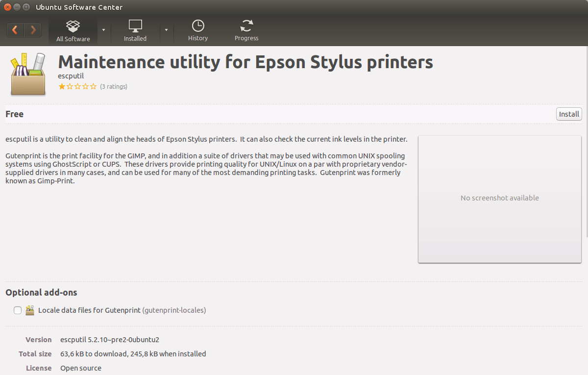Click the 3 ratings link
Image resolution: width=588 pixels, height=375 pixels.
point(114,87)
